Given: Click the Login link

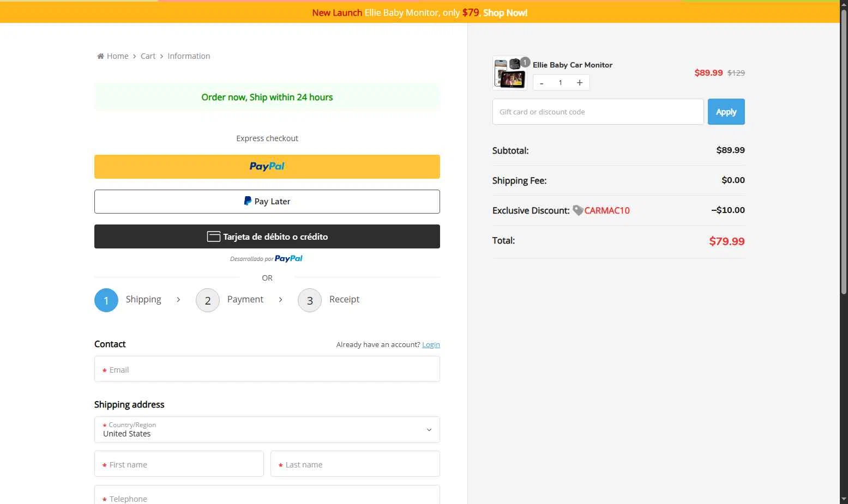Looking at the screenshot, I should [431, 344].
